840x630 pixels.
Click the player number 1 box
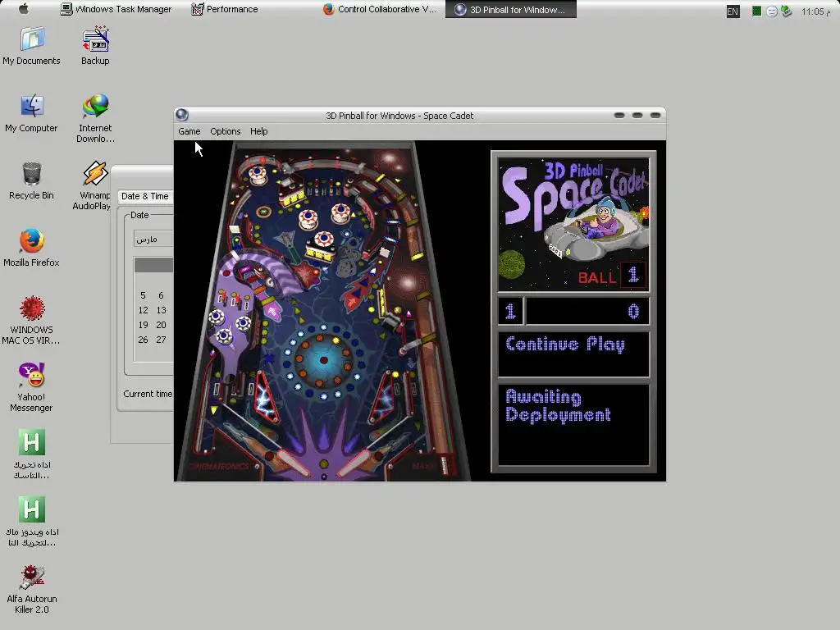510,311
